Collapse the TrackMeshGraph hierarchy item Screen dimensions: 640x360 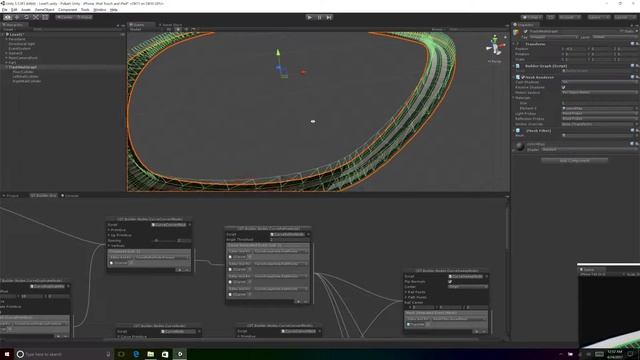coord(6,67)
